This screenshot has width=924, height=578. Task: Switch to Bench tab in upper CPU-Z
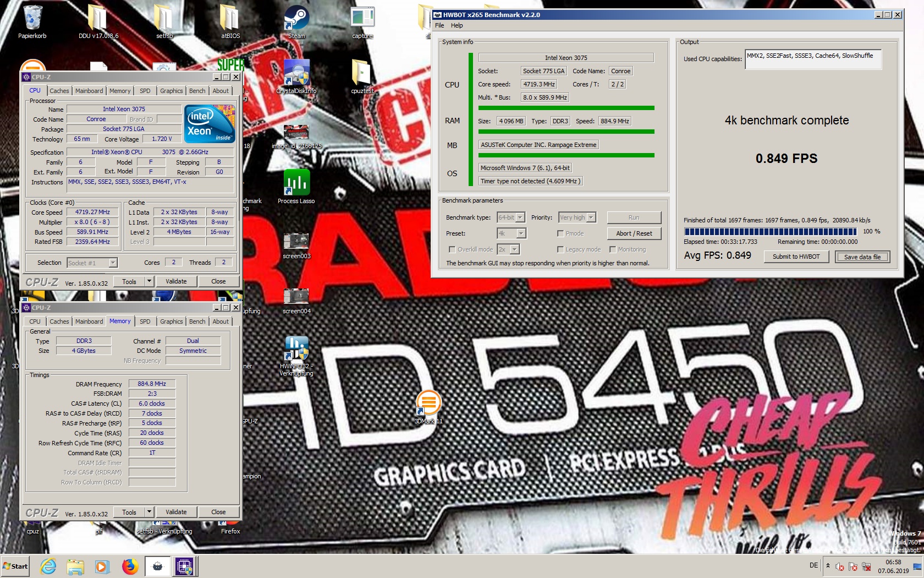[x=197, y=91]
